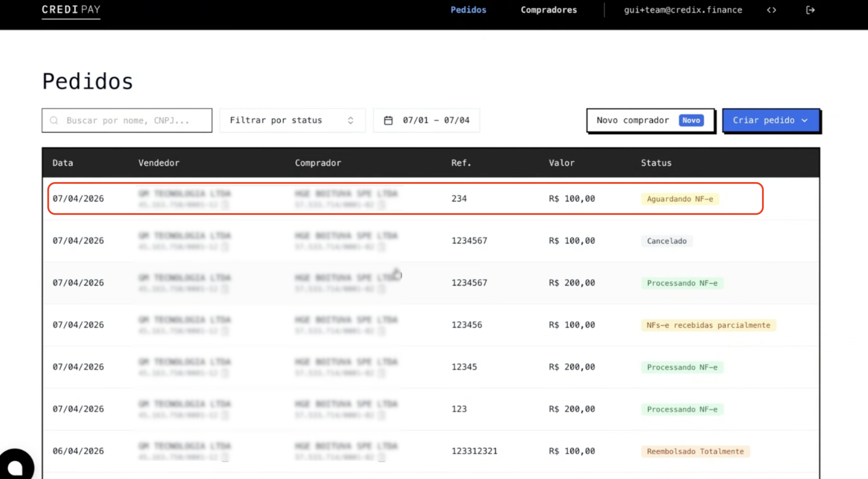The image size is (868, 479).
Task: Copy buyer CNPJ in the Cancelado row
Action: pyautogui.click(x=382, y=247)
